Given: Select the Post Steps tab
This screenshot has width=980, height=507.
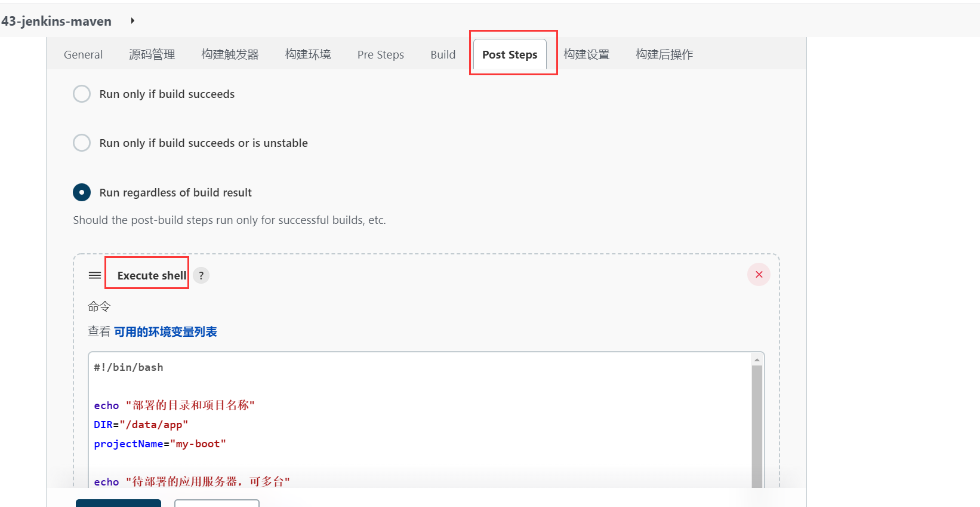Looking at the screenshot, I should point(510,54).
